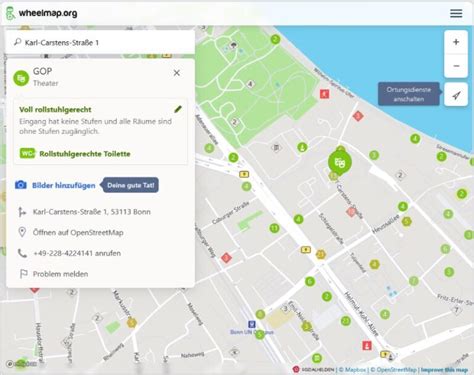
Task: Click the eye viewpoint icon near Nahleweg
Action: coord(234,352)
